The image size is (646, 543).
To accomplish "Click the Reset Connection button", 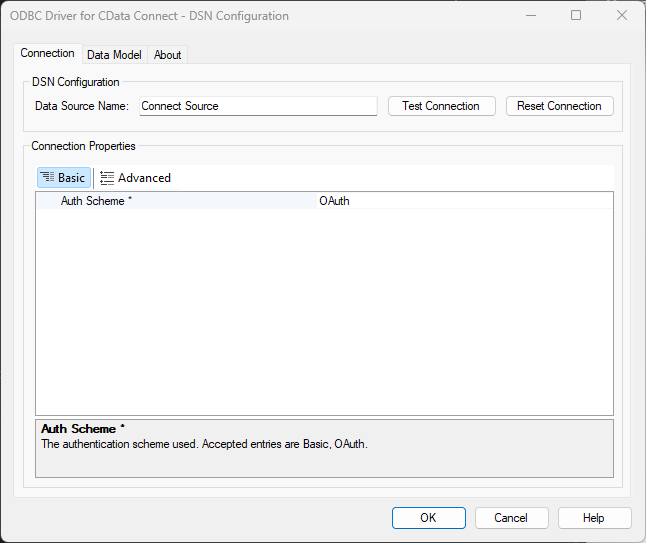I will tap(559, 106).
